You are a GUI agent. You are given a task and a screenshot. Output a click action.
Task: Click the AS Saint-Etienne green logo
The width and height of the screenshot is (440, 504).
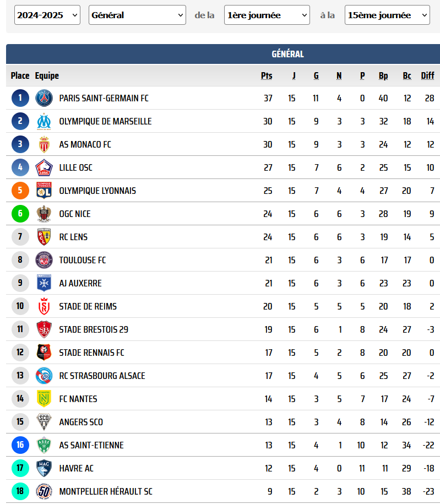click(44, 445)
